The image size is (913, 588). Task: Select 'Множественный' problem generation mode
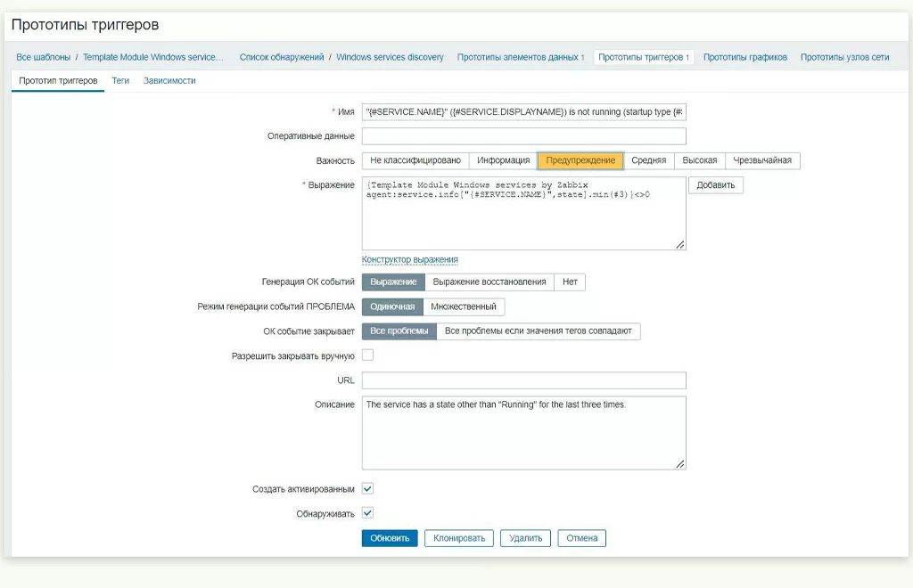coord(464,306)
